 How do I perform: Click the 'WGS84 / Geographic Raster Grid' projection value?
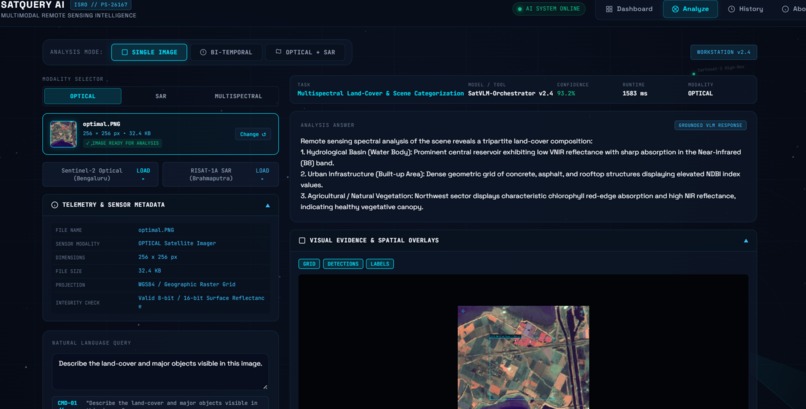click(187, 284)
